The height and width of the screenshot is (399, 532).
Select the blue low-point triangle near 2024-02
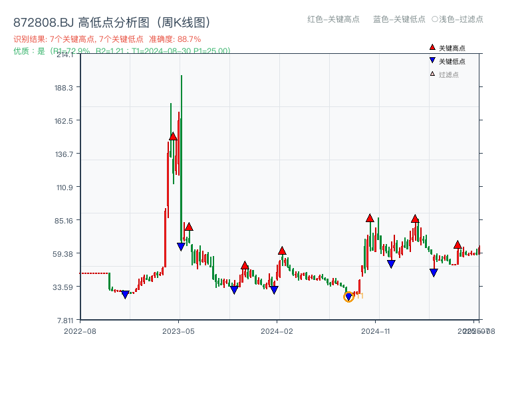(x=274, y=290)
